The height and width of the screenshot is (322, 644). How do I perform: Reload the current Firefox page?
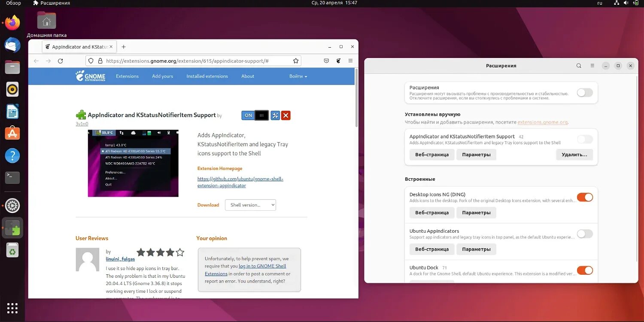click(x=61, y=61)
